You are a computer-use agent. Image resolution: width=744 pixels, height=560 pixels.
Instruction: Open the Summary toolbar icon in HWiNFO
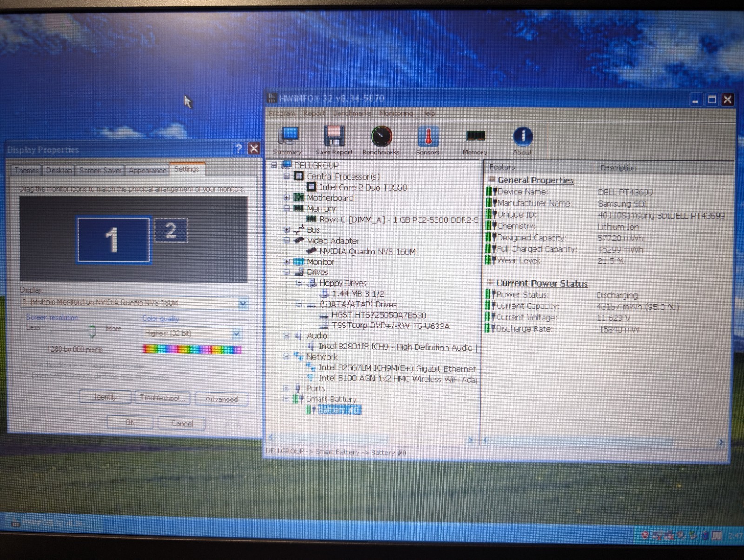click(288, 136)
